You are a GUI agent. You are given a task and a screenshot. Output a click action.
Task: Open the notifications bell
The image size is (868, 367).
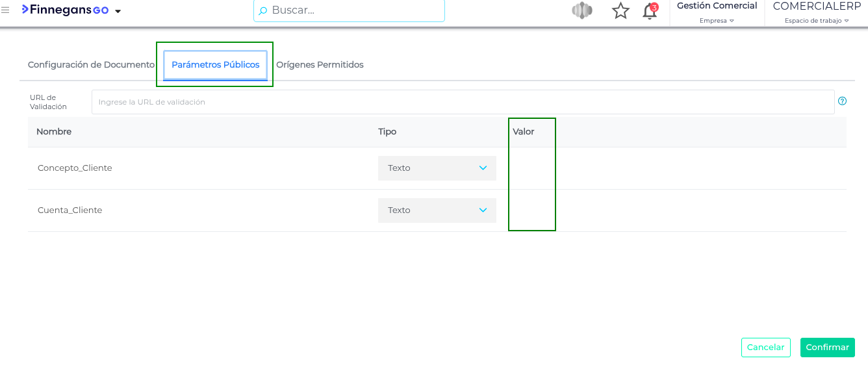(649, 12)
